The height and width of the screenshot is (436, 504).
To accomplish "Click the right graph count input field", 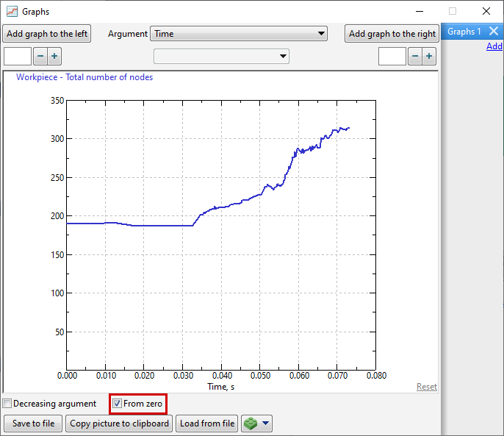I will 392,57.
